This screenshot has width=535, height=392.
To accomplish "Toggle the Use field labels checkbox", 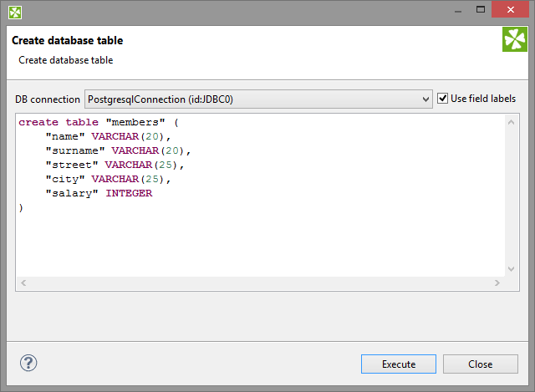I will [x=443, y=99].
